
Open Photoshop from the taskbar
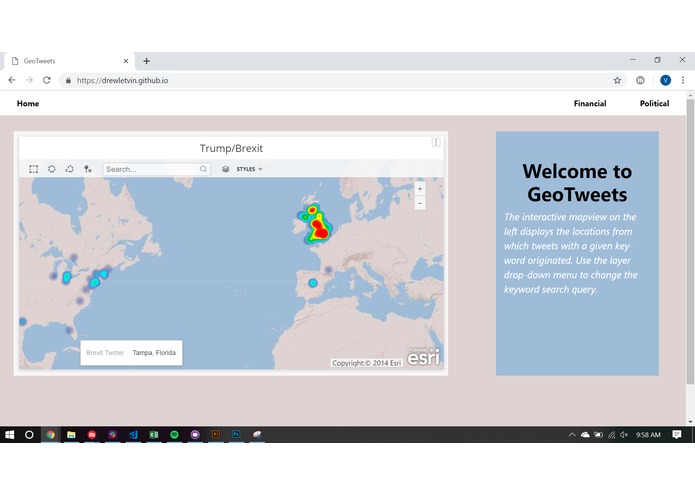[236, 435]
